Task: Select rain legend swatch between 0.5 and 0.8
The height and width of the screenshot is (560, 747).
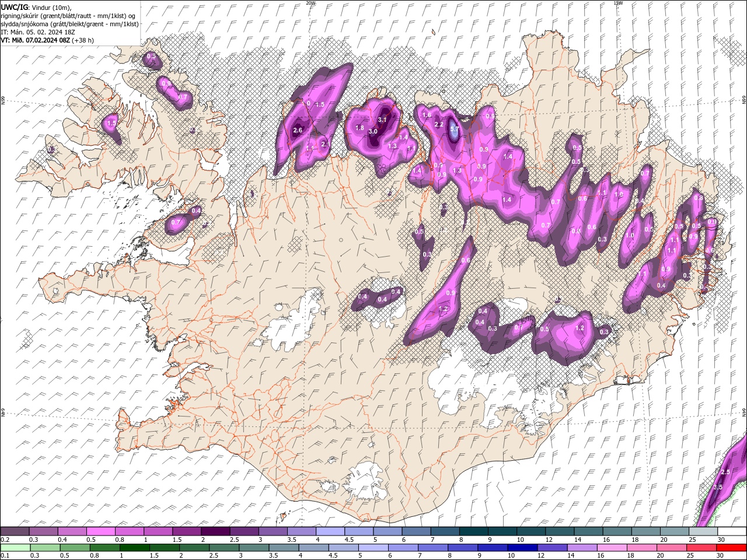Action: click(75, 548)
